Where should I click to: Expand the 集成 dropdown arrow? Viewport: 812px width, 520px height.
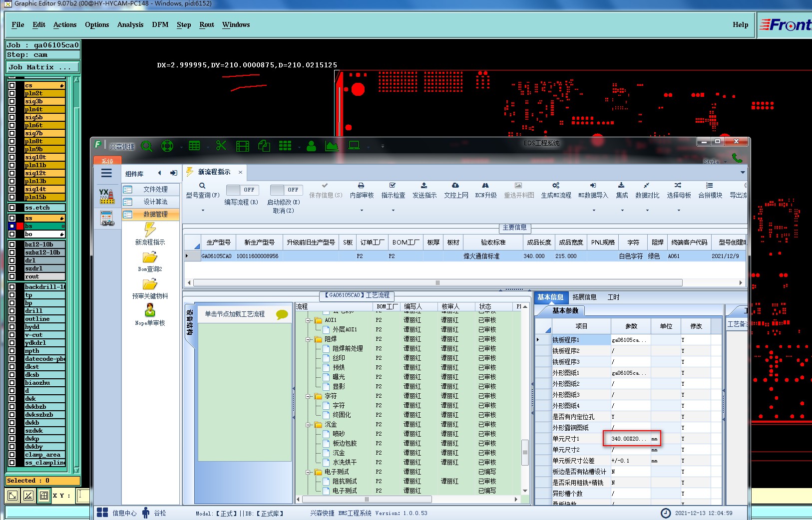tap(621, 211)
